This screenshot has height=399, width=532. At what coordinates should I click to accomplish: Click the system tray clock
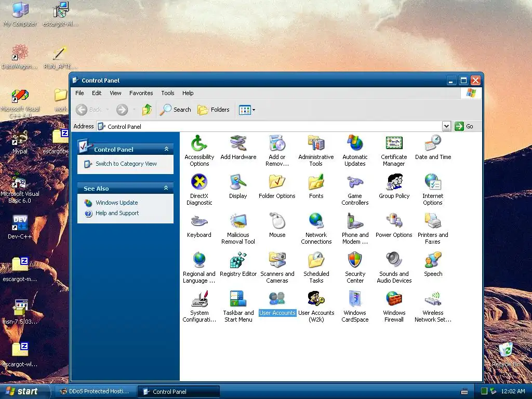(x=513, y=391)
